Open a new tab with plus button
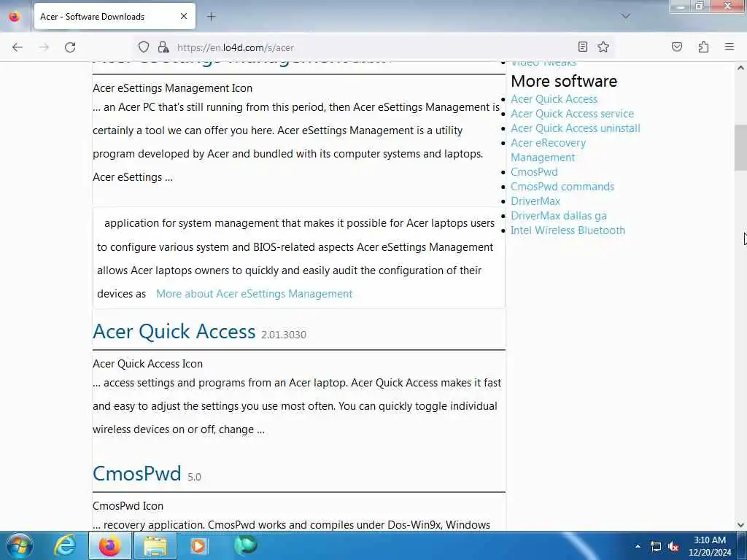Viewport: 747px width, 560px height. click(212, 17)
